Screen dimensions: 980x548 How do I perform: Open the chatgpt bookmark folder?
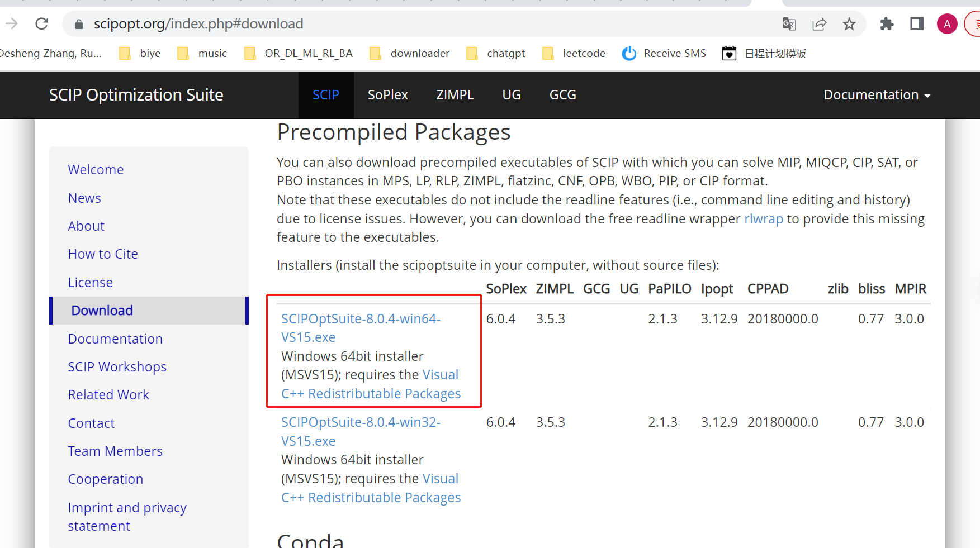496,54
